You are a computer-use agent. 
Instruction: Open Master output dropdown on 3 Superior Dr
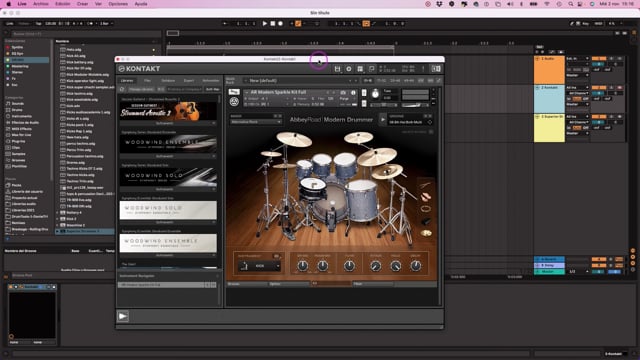(577, 133)
